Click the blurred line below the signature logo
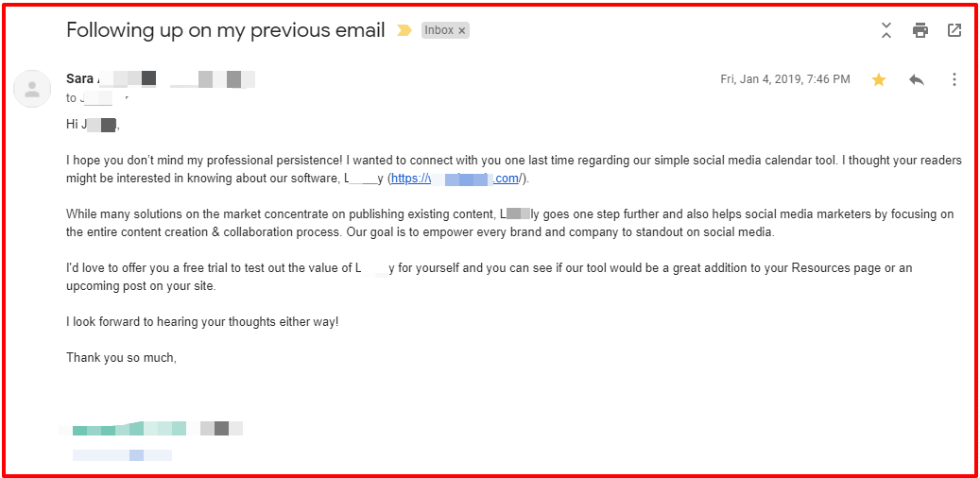This screenshot has width=980, height=478. pos(123,455)
